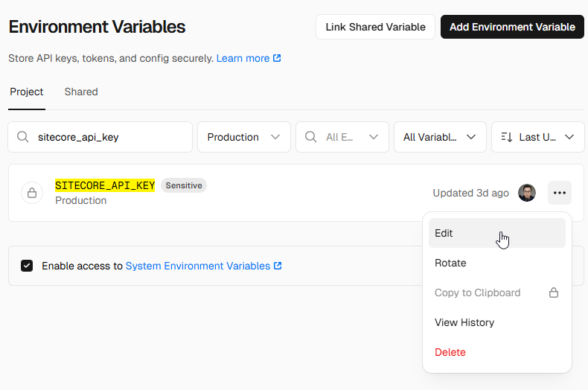Click the Production label under SITECORE_API_KEY
The image size is (588, 390).
pos(80,200)
